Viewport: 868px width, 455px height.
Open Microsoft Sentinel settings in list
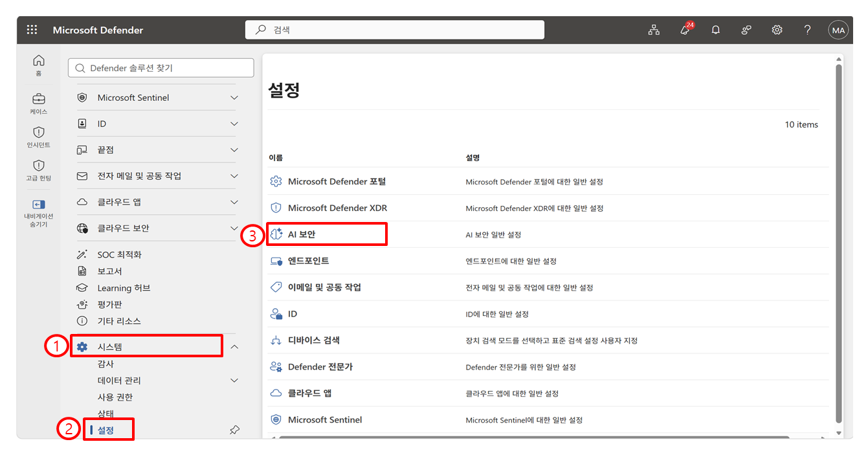coord(325,419)
